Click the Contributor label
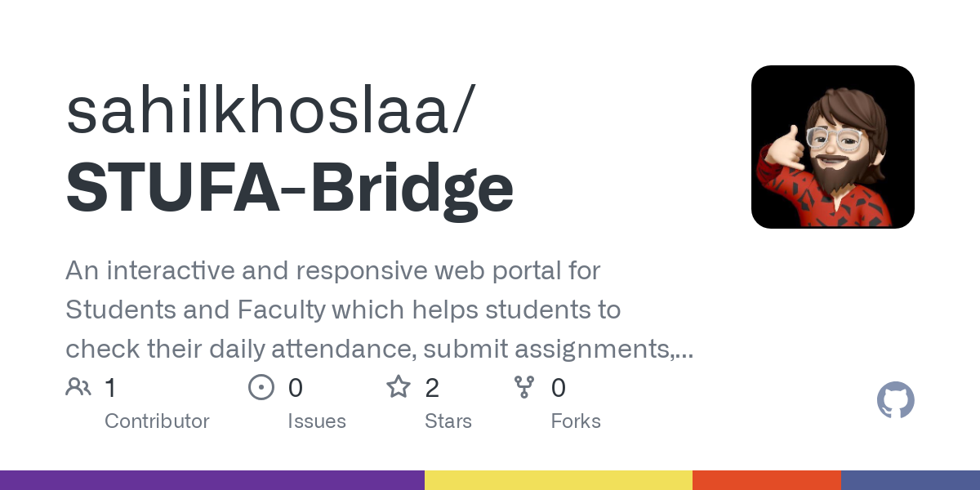980x490 pixels. (x=157, y=421)
